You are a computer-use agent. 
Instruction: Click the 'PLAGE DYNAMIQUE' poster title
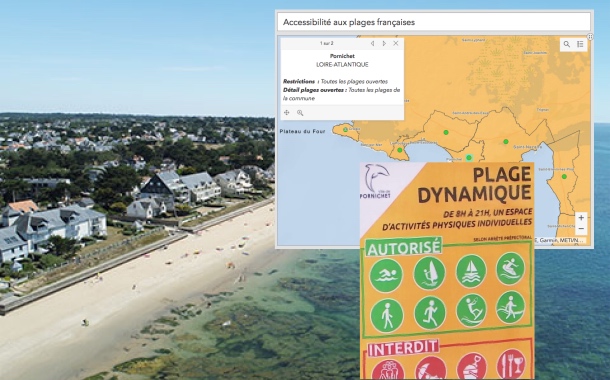click(x=474, y=185)
